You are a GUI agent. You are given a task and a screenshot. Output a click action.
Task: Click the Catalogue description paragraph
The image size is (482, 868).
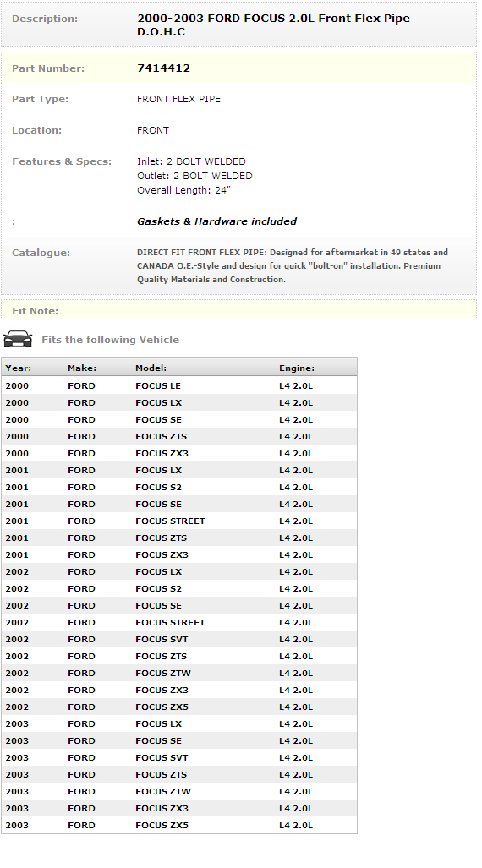pos(293,265)
